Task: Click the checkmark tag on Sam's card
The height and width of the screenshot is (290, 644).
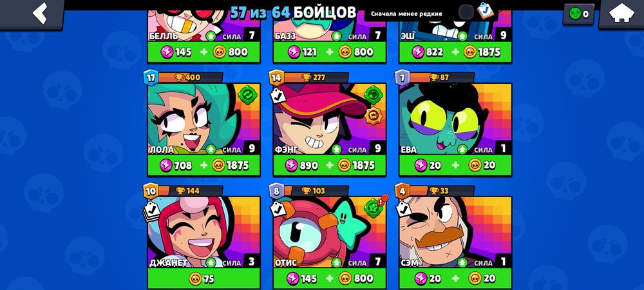Action: [x=403, y=209]
